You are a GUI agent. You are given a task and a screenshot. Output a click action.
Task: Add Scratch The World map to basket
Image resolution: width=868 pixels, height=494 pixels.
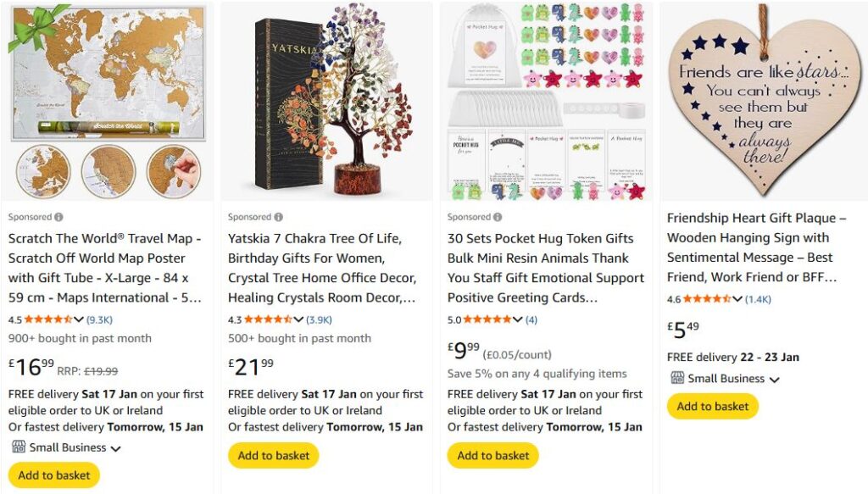coord(54,475)
